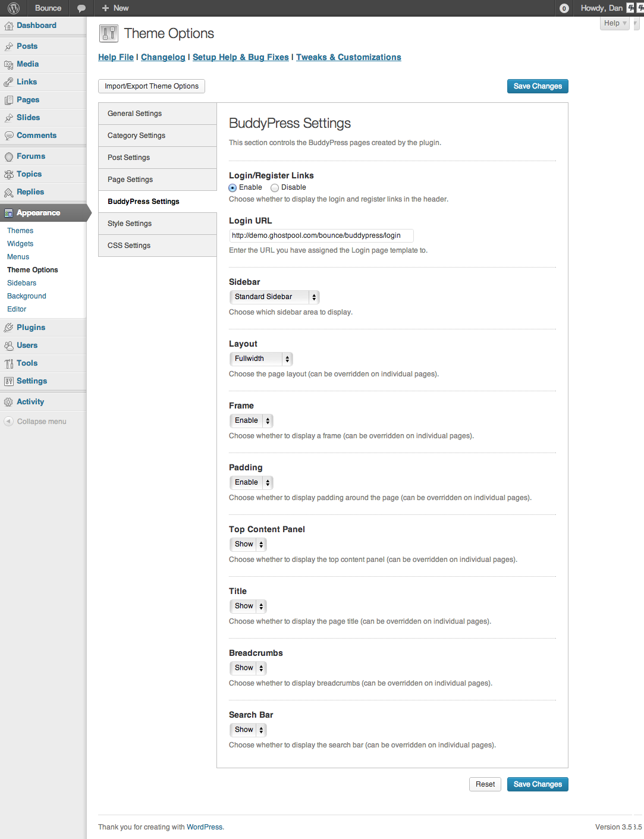Open the Fullwidth layout dropdown
The width and height of the screenshot is (644, 839).
tap(261, 359)
